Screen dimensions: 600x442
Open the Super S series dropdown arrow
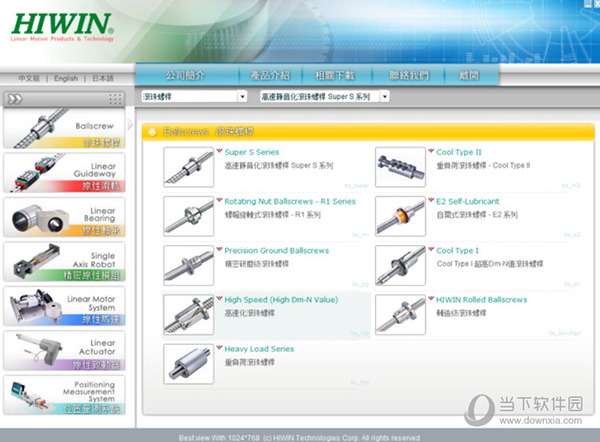(385, 96)
